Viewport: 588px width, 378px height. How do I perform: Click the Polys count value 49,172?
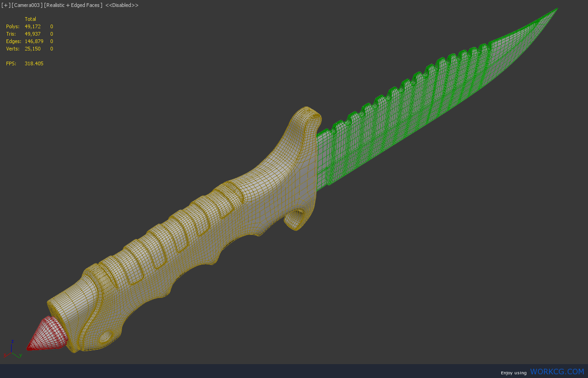click(x=33, y=26)
